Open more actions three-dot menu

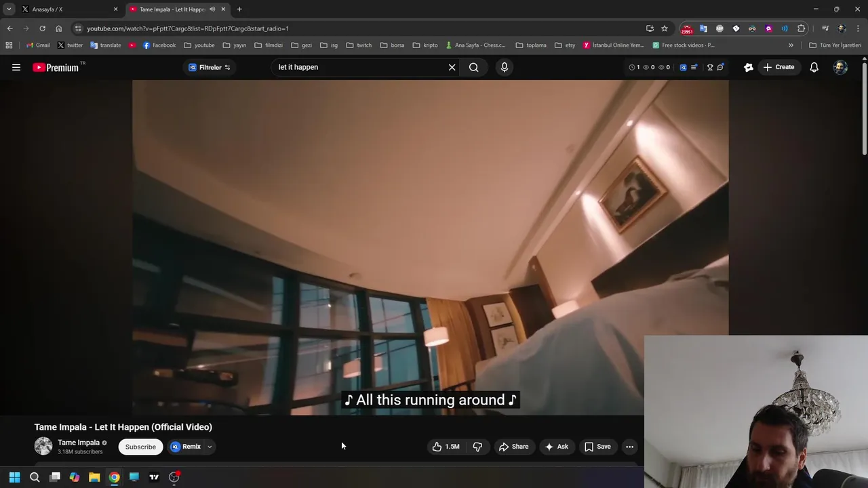point(629,447)
